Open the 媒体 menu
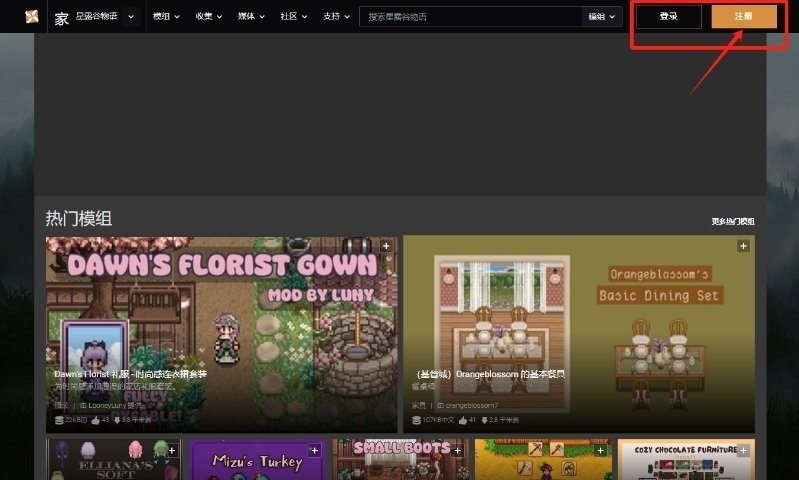 point(251,17)
